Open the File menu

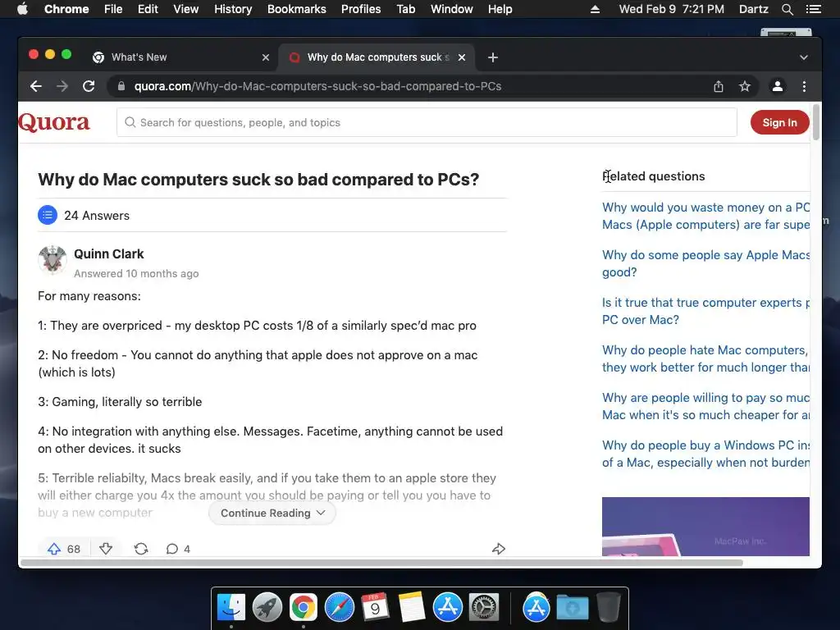[x=113, y=9]
